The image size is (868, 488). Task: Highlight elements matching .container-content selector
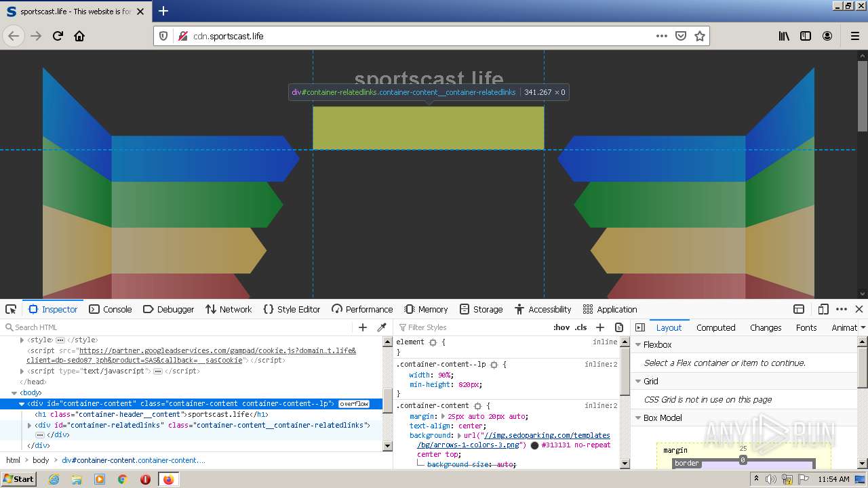[x=477, y=406]
